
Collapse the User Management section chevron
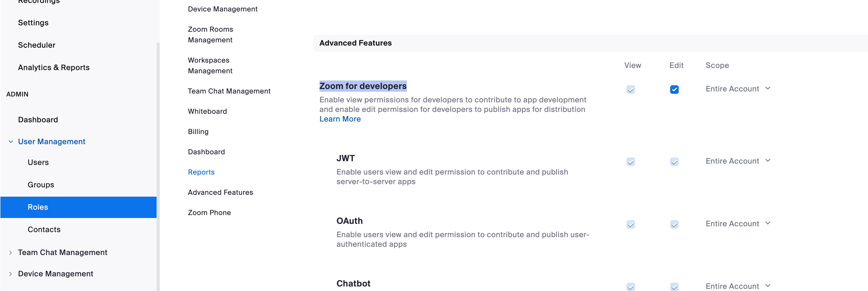[x=11, y=142]
